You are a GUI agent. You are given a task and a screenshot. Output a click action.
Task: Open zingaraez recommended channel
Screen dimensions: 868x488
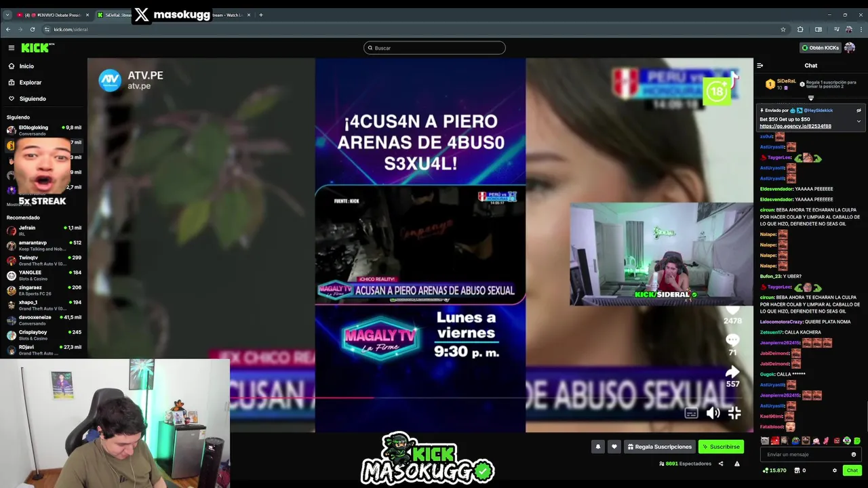(x=44, y=290)
